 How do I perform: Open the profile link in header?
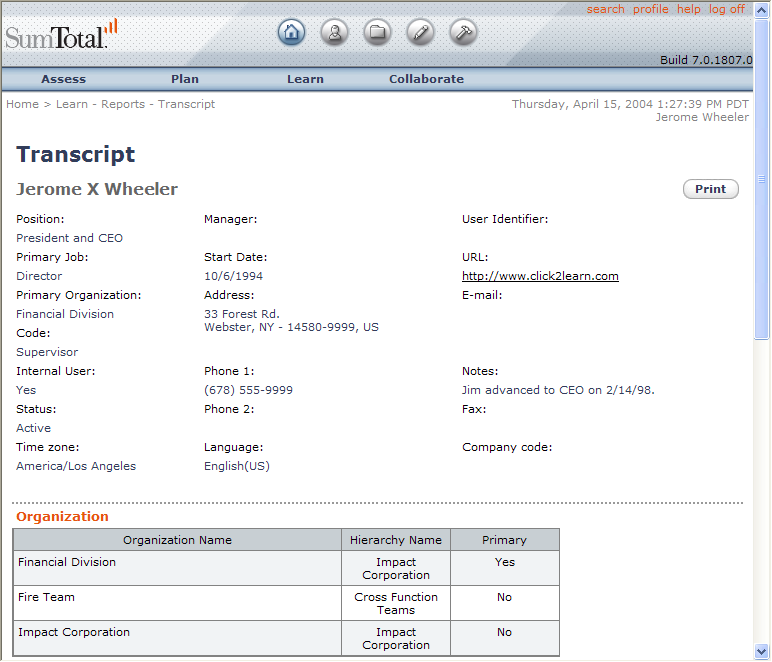pos(650,9)
